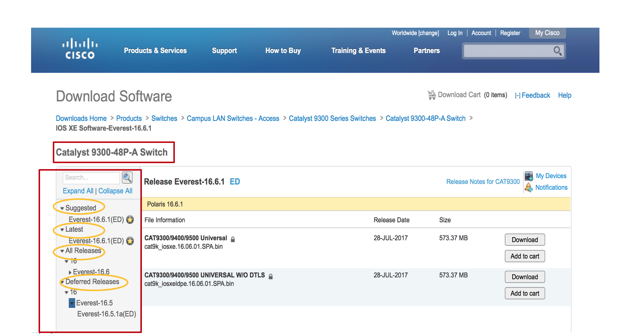The image size is (644, 336).
Task: Select Everest-16.5.1a(ED) deferred release
Action: point(107,314)
